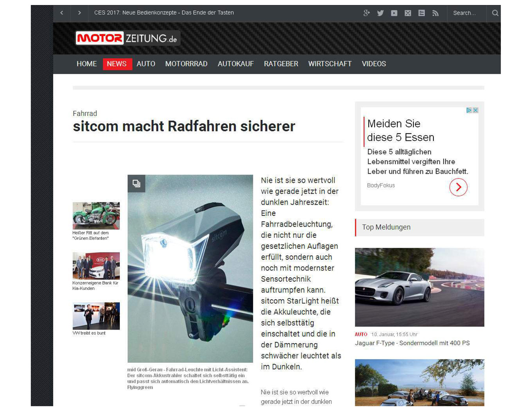
Task: Click the Fahrrad category label
Action: coord(85,114)
